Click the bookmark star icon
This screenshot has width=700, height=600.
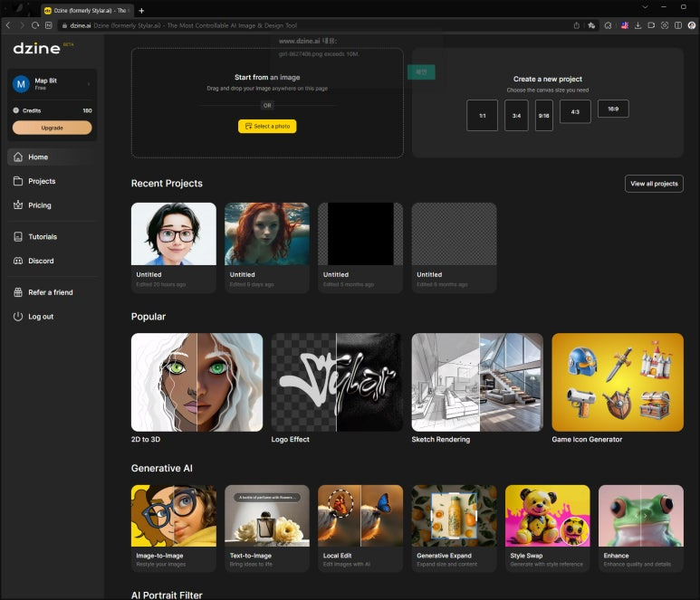pos(591,25)
